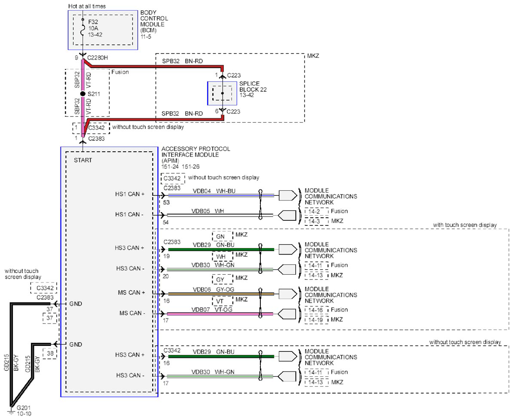Click the Body Control Module box
This screenshot has width=513, height=420.
pyautogui.click(x=103, y=30)
